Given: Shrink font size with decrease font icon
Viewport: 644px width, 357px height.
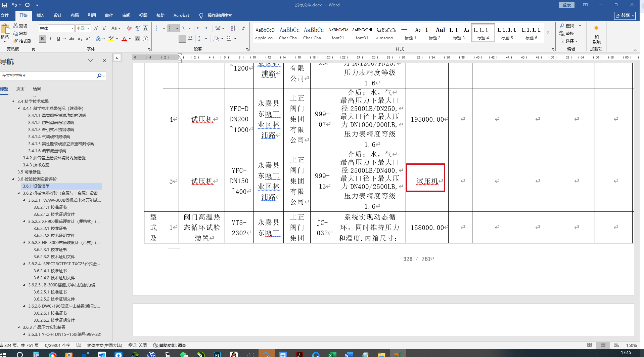Looking at the screenshot, I should coord(104,29).
